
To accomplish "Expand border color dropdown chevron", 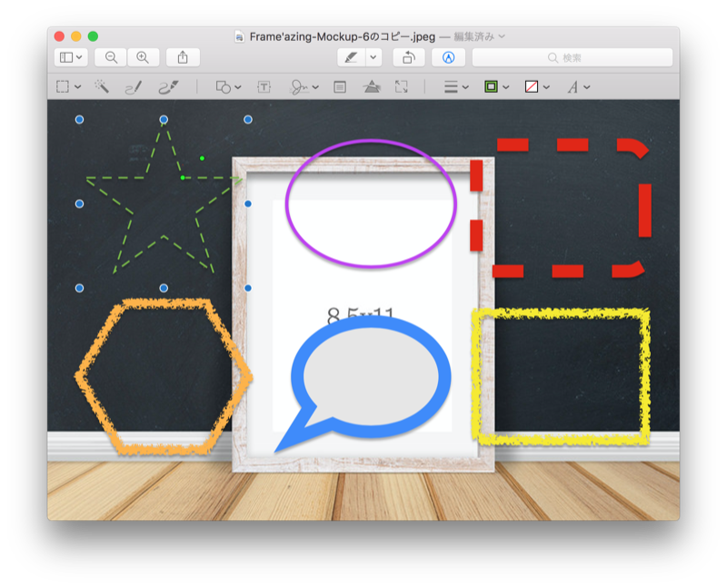I will point(506,86).
